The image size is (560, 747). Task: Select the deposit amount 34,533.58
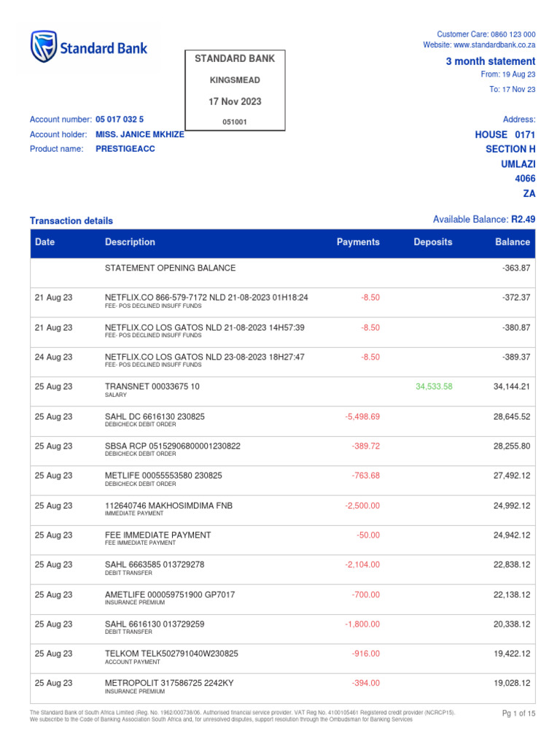point(434,387)
